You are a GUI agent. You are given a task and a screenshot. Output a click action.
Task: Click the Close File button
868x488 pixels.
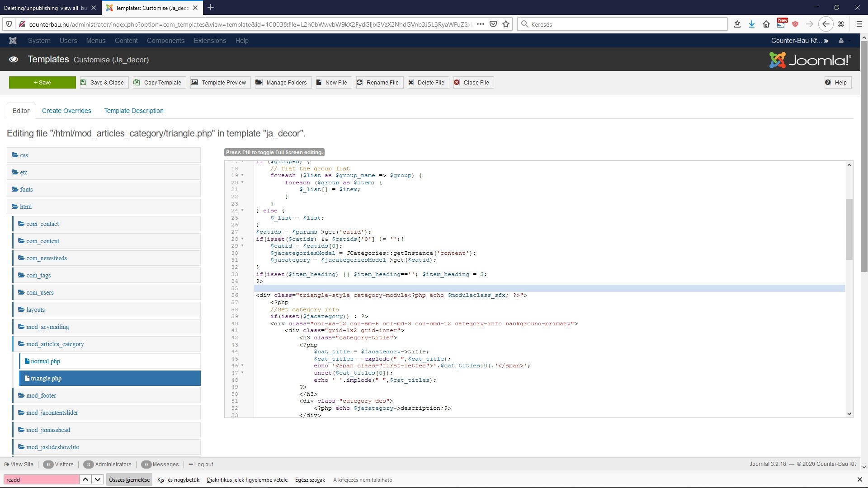click(472, 83)
